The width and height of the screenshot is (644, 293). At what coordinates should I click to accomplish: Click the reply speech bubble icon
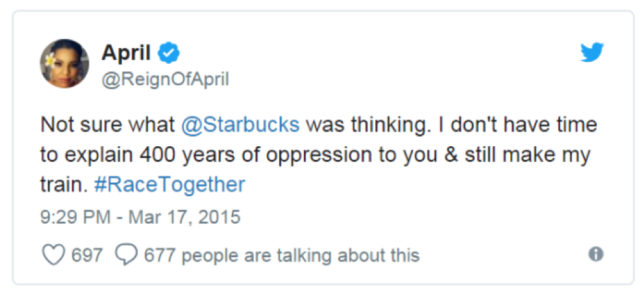[x=126, y=255]
